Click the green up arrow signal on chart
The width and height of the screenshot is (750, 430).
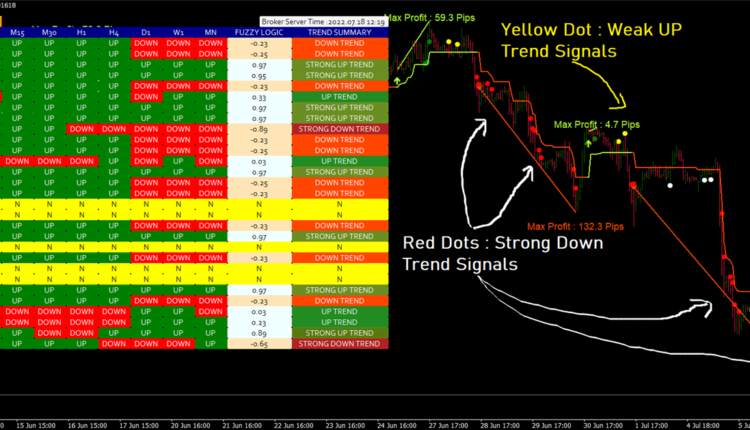[399, 77]
